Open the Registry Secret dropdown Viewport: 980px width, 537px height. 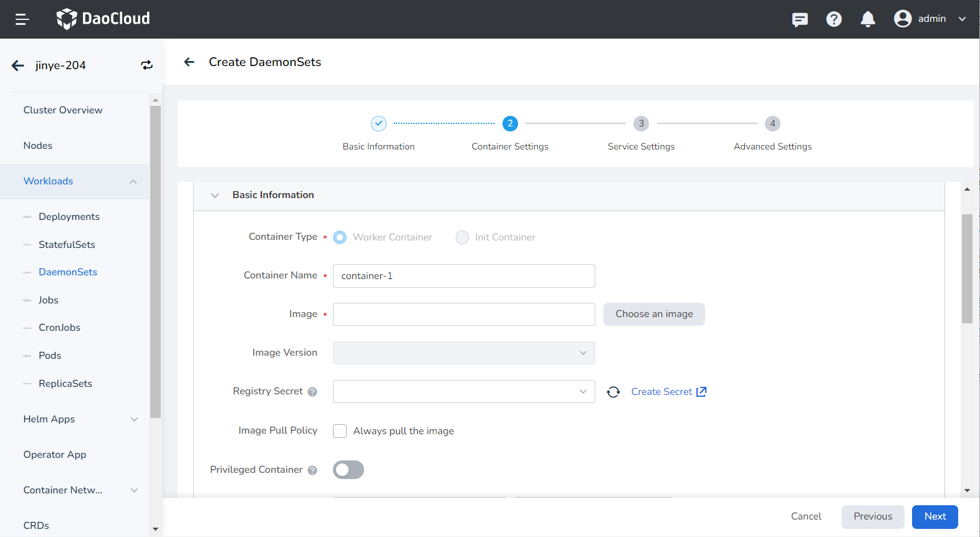click(x=464, y=392)
